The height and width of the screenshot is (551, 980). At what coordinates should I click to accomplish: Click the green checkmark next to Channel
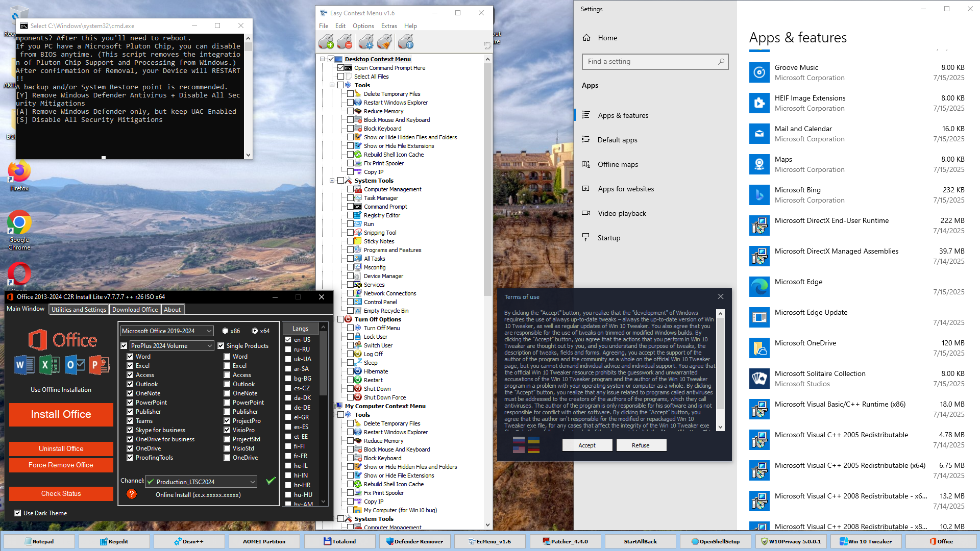(x=271, y=481)
